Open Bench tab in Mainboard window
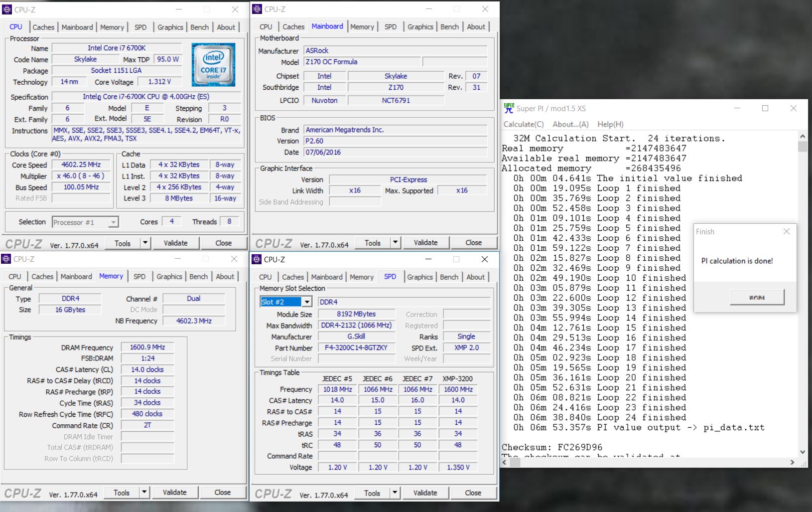The width and height of the screenshot is (812, 512). click(x=449, y=27)
